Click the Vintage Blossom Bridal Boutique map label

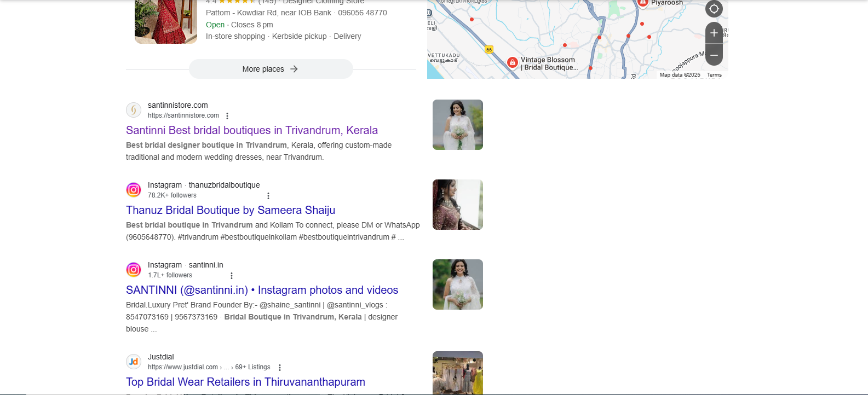(549, 63)
